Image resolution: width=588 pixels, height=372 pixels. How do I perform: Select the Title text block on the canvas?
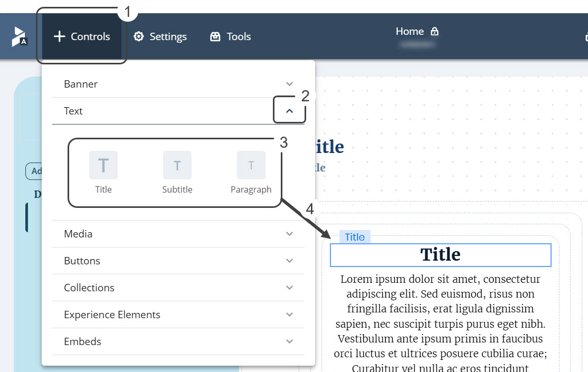pos(441,255)
